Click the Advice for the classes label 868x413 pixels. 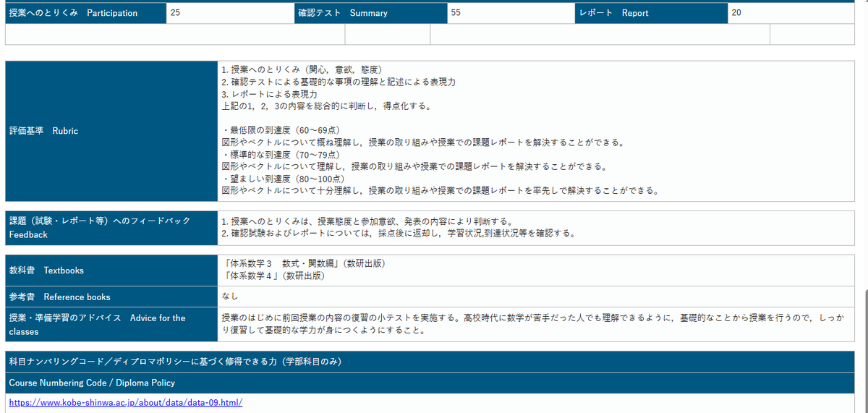pyautogui.click(x=111, y=325)
